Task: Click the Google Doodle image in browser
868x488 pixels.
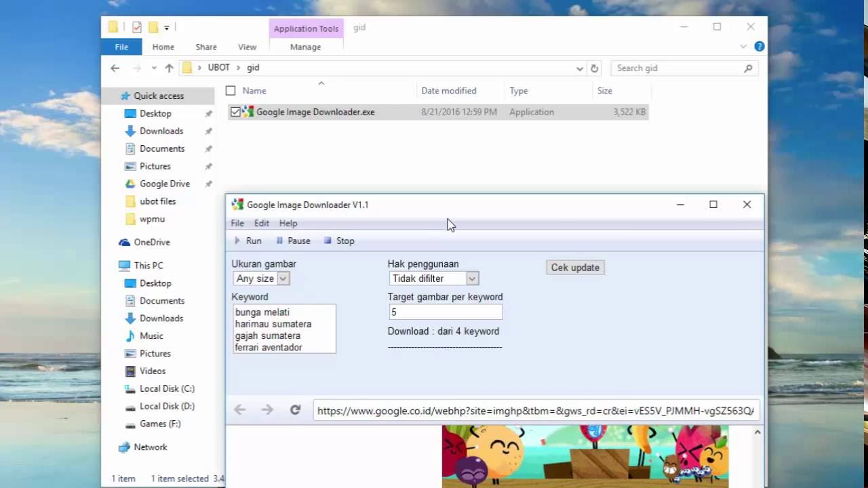Action: [585, 456]
